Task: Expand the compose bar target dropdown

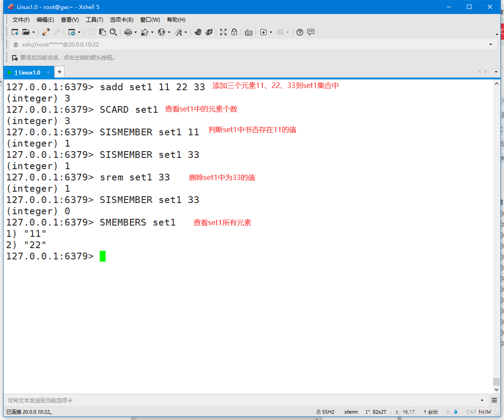Action: point(482,401)
